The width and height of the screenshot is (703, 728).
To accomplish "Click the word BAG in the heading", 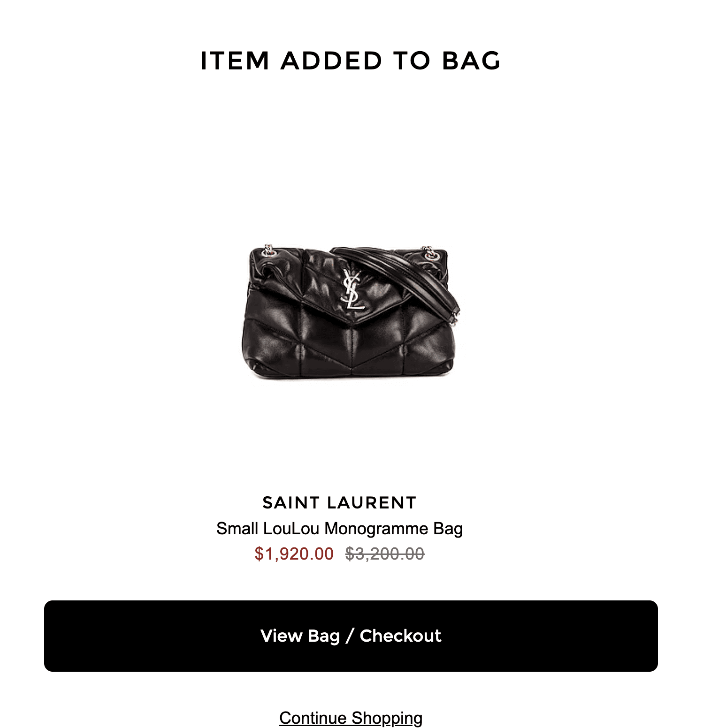I will click(472, 61).
